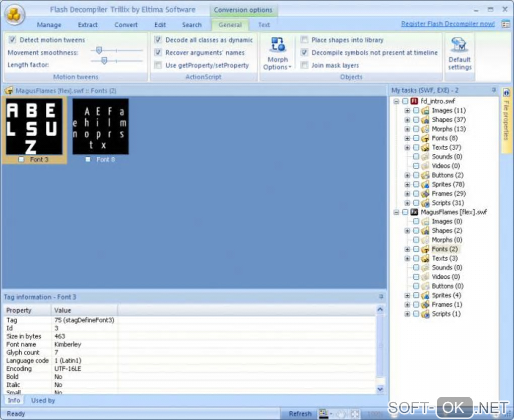Collapse the fd_intro.swf tree node
The width and height of the screenshot is (514, 420).
[x=396, y=101]
